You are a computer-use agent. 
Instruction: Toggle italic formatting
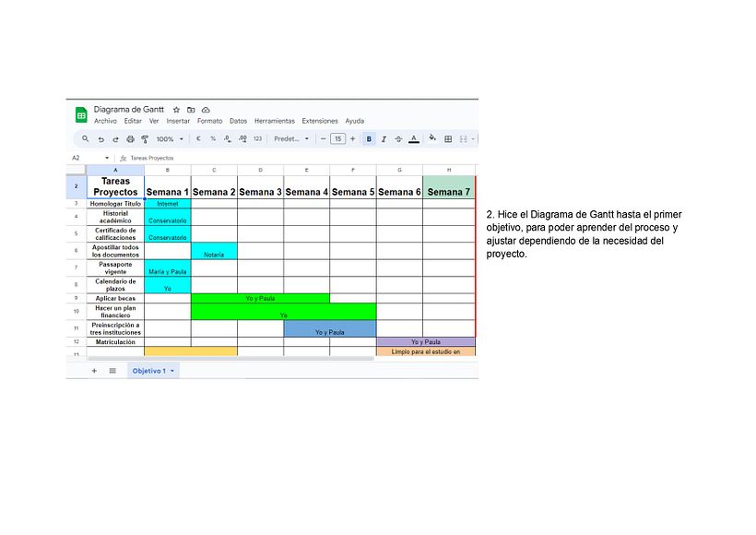383,138
